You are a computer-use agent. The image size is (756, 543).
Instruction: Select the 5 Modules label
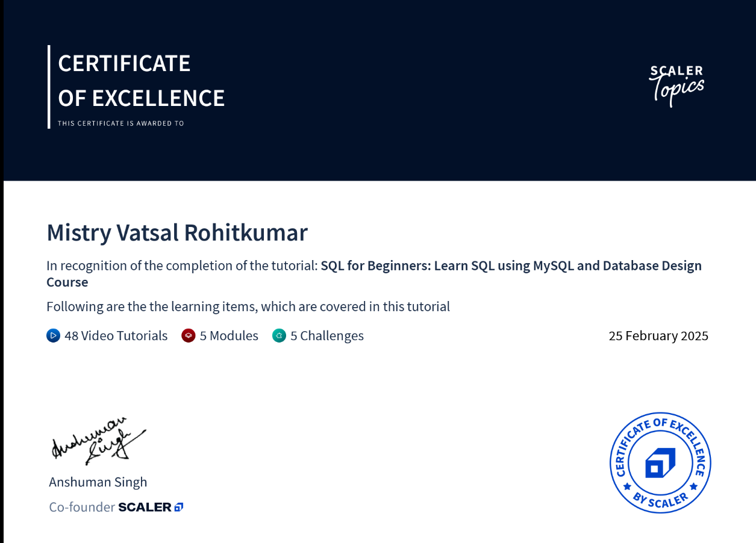click(229, 336)
